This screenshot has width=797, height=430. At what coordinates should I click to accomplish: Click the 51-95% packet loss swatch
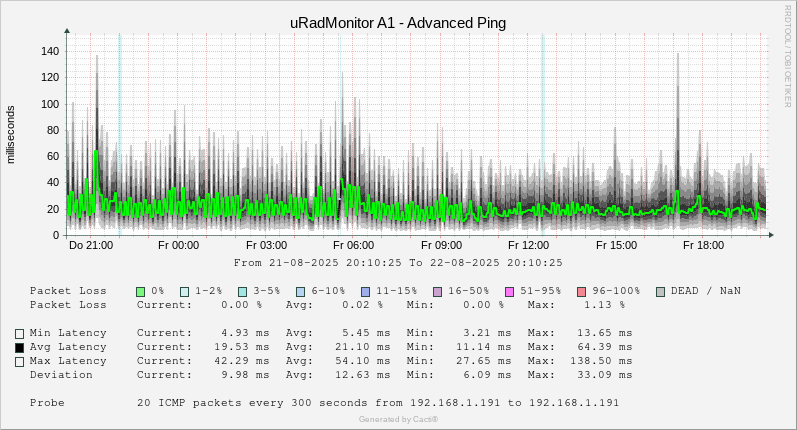click(x=509, y=292)
